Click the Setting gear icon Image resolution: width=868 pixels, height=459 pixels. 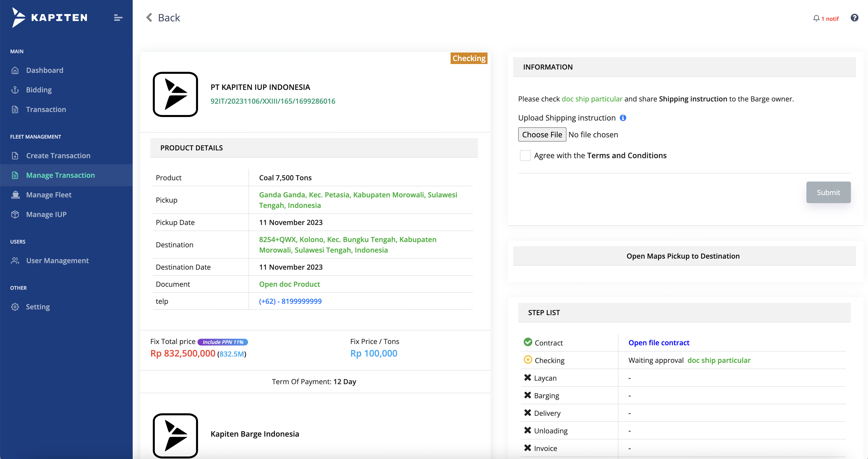[15, 307]
